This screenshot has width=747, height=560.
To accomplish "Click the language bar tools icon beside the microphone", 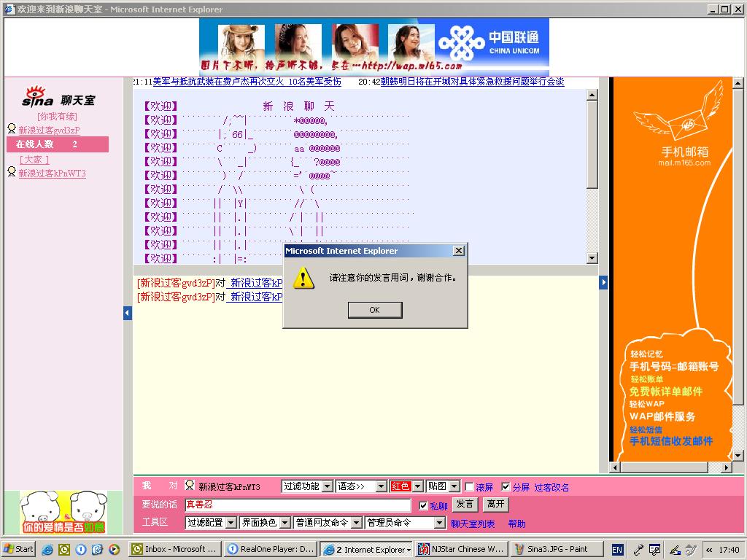I will click(655, 550).
